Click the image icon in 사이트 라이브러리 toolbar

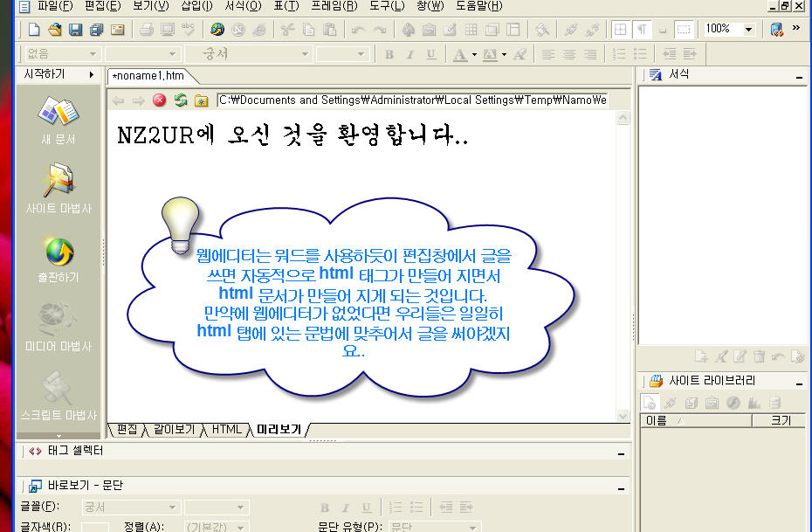point(712,403)
